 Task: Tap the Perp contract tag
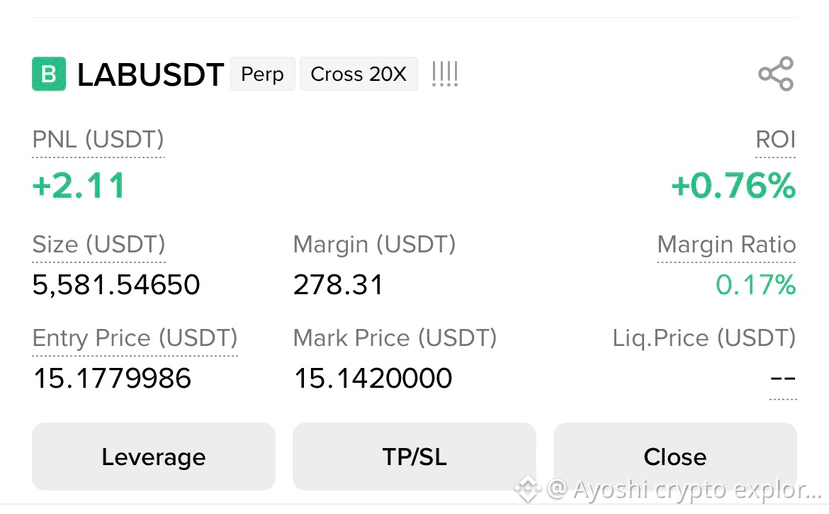click(x=262, y=74)
